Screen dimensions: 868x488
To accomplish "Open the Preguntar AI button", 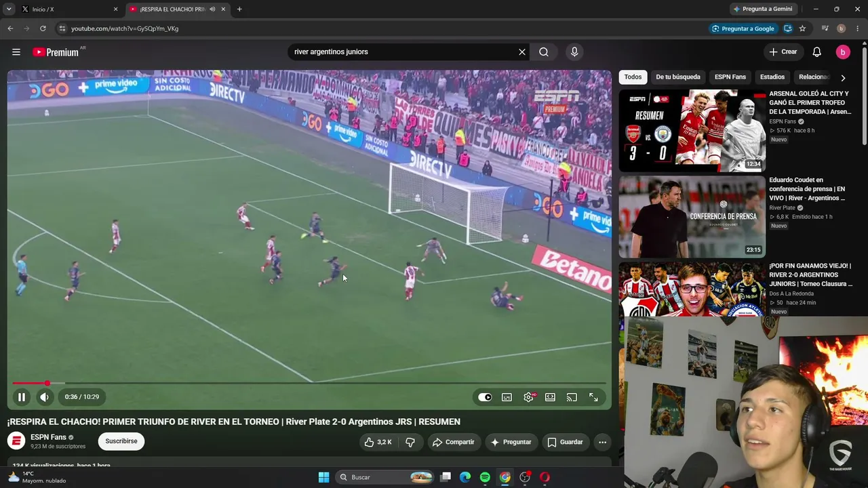I will [511, 442].
